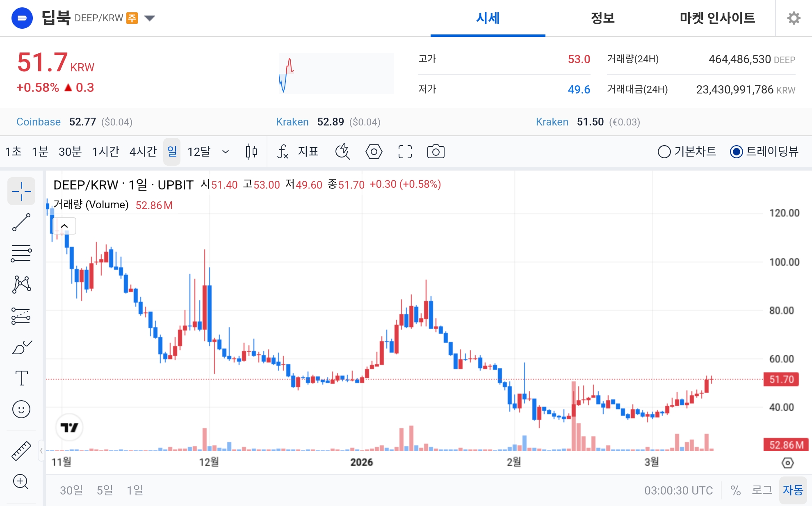Set chart range to 30일
This screenshot has height=506, width=812.
coord(71,490)
